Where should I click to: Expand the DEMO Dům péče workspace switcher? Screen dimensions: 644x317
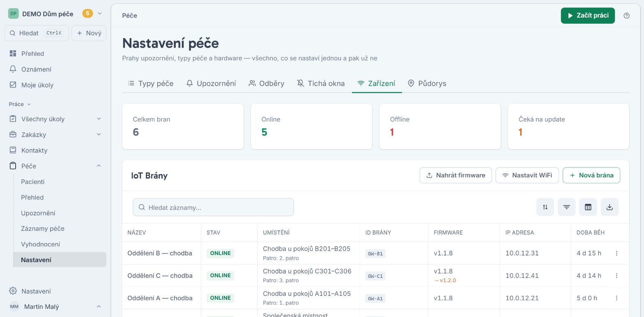[x=100, y=14]
